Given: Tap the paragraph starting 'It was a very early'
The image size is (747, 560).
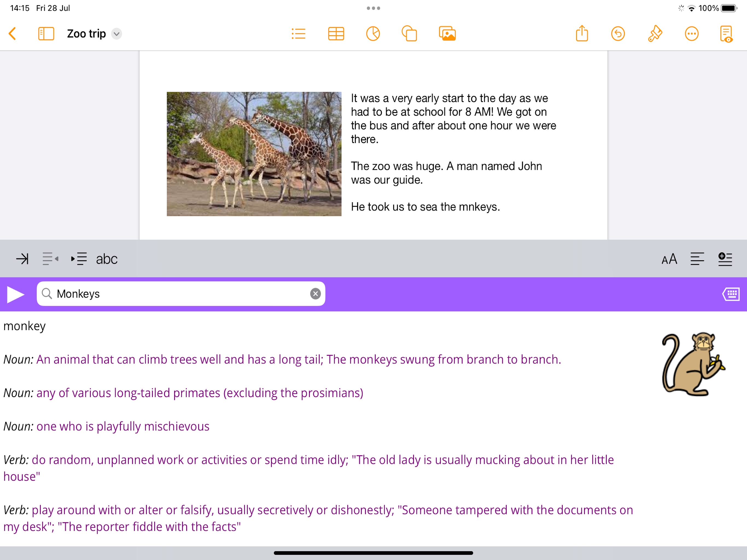Looking at the screenshot, I should tap(454, 119).
